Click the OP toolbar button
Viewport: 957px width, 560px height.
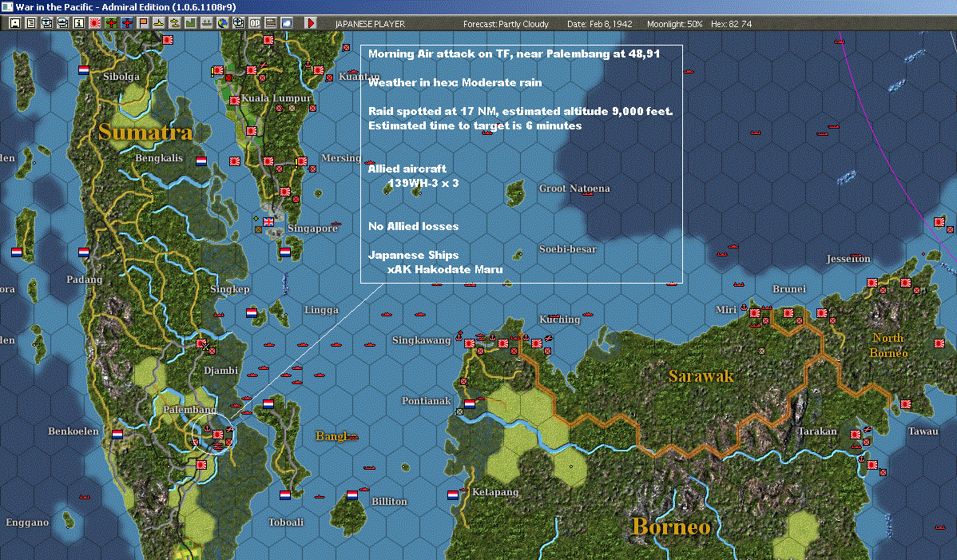(254, 23)
